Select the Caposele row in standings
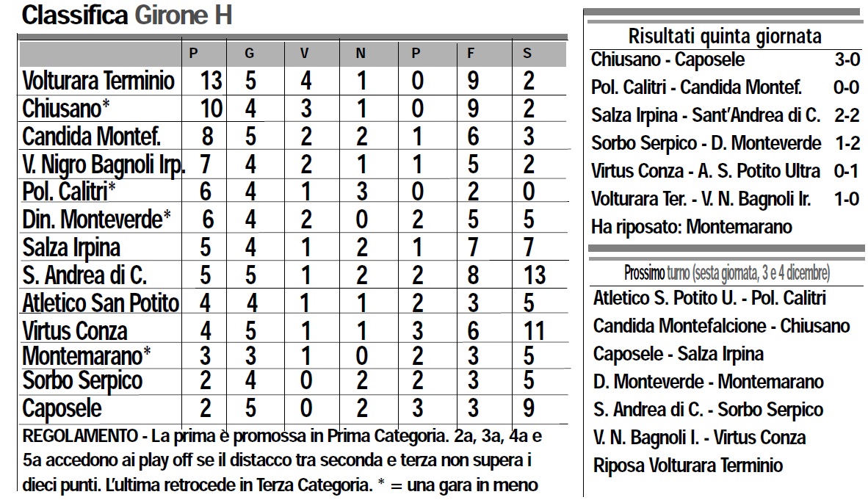The image size is (868, 500). [62, 408]
